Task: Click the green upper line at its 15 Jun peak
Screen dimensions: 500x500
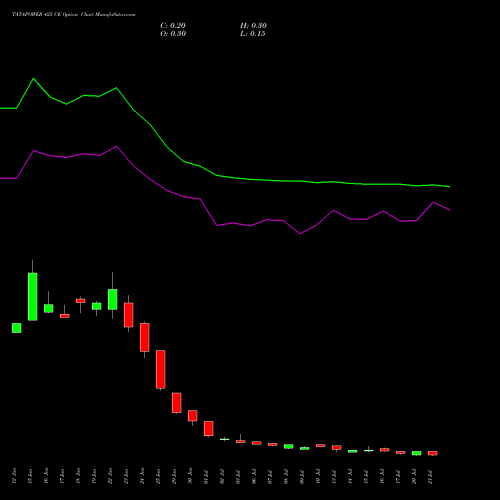Action: 33,79
